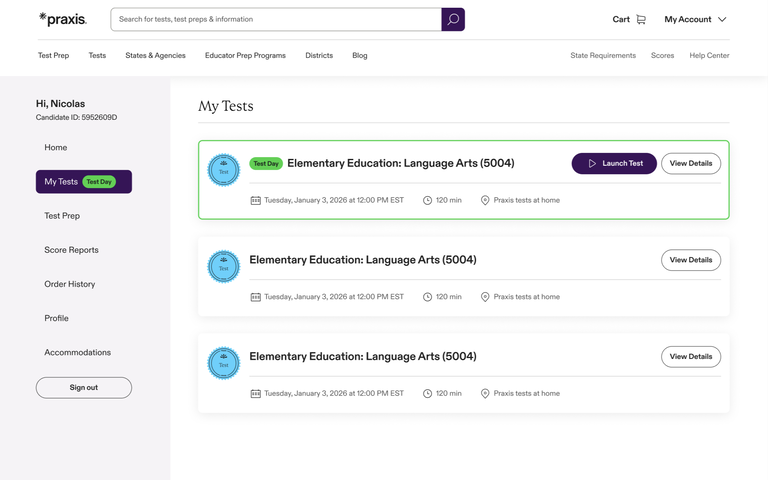The height and width of the screenshot is (480, 768).
Task: Open Educator Prep Programs navigation item
Action: (245, 55)
